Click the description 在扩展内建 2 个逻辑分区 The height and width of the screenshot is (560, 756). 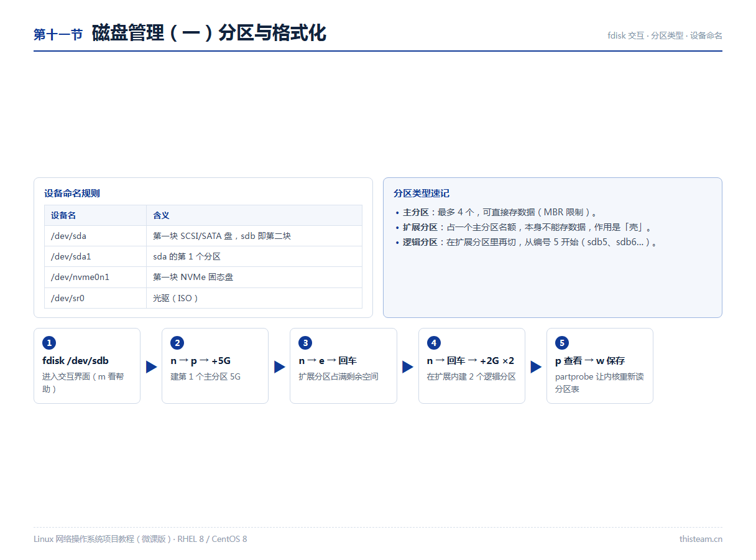471,376
